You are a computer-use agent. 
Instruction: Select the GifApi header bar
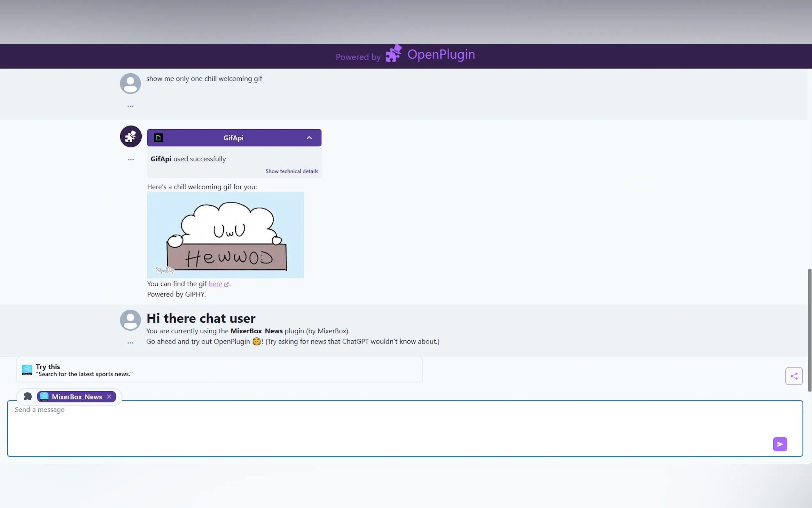(234, 138)
